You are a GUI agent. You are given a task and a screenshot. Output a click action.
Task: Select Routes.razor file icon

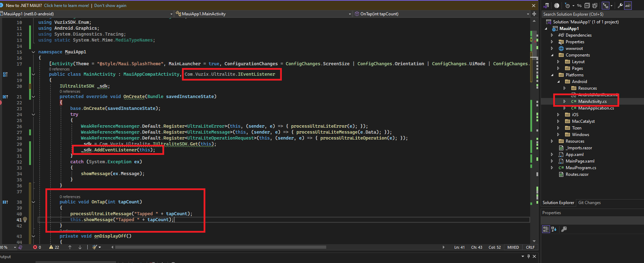[x=561, y=174]
